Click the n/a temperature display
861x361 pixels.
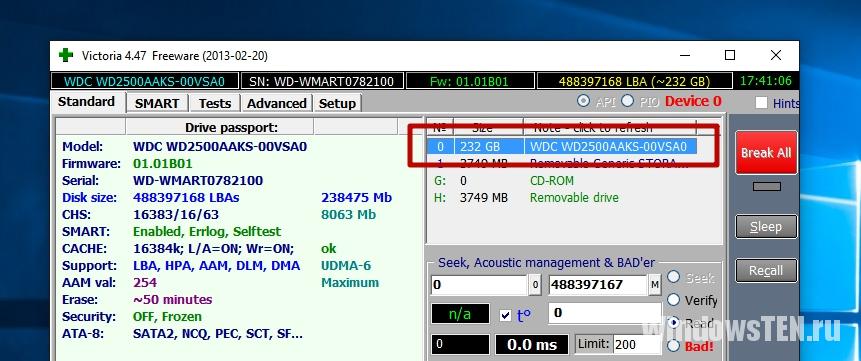click(x=460, y=314)
